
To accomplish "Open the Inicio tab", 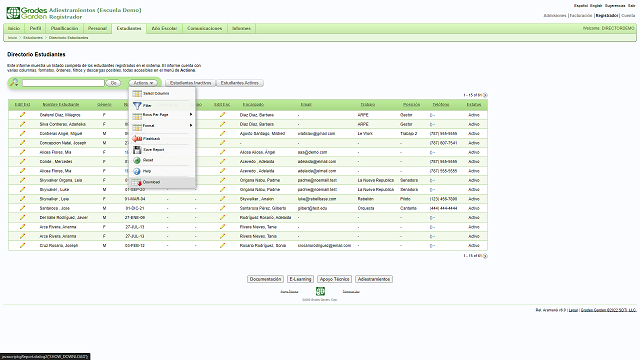I will point(14,28).
